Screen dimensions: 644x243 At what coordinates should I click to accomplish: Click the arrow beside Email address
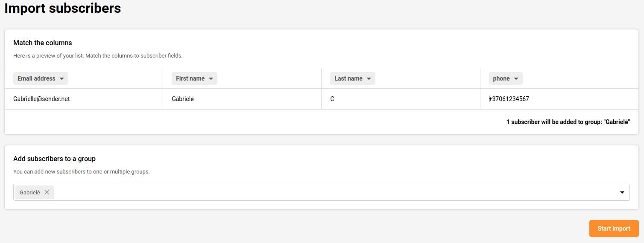coord(62,79)
